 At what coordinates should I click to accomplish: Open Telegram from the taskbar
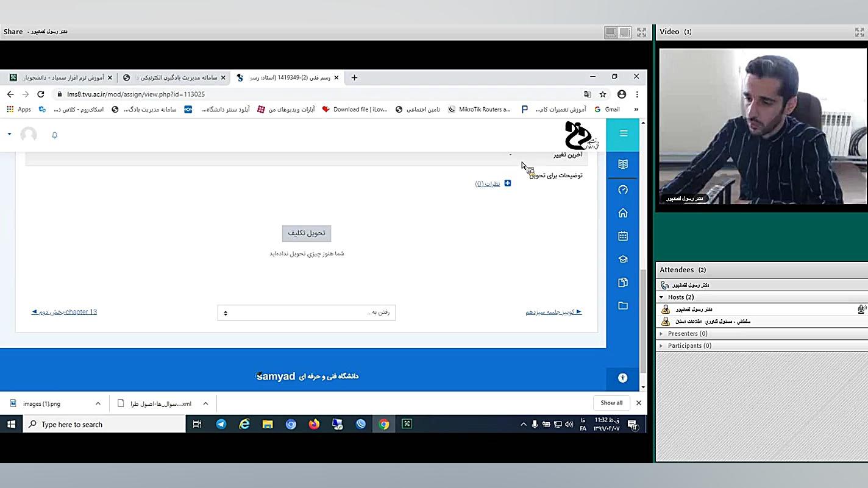pyautogui.click(x=221, y=425)
